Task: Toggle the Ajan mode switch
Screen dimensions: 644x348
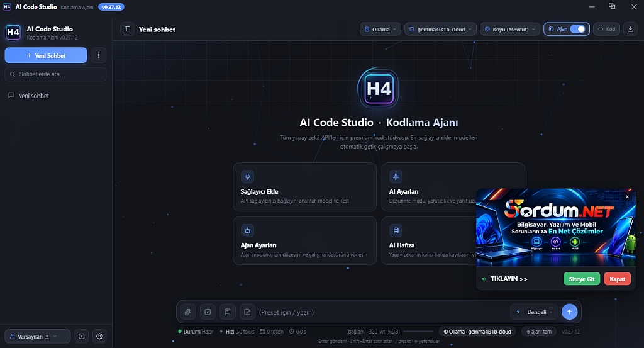Action: tap(577, 29)
